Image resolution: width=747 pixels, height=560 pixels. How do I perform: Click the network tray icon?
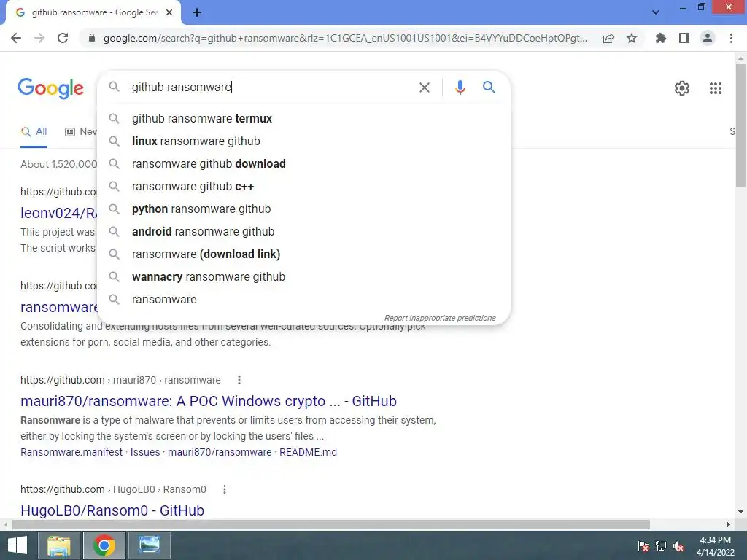tap(661, 546)
